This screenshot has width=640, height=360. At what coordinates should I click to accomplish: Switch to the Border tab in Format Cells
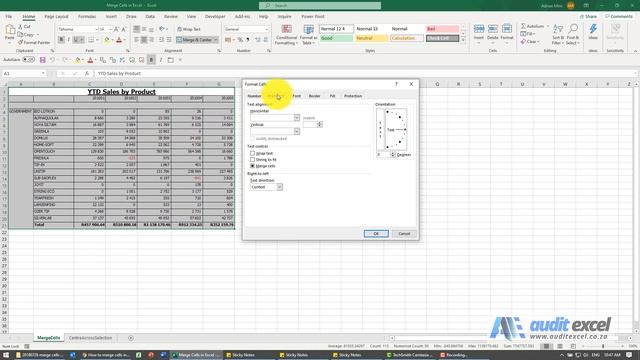click(x=314, y=96)
